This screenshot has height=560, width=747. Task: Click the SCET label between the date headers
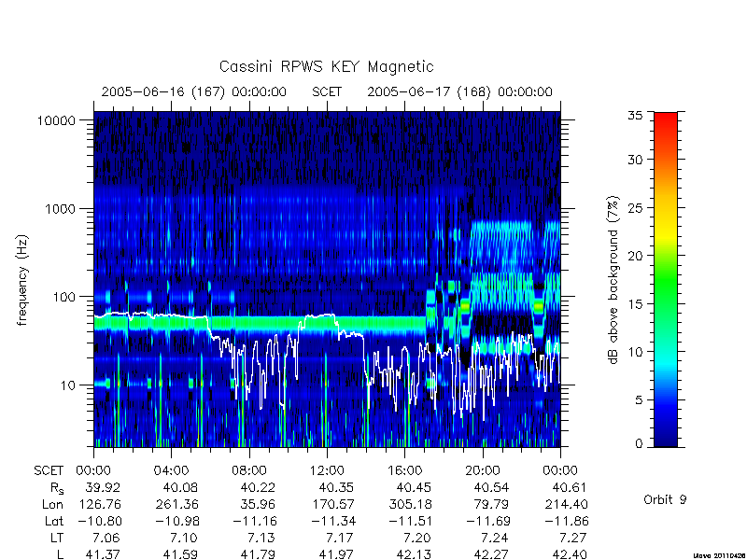pyautogui.click(x=327, y=91)
